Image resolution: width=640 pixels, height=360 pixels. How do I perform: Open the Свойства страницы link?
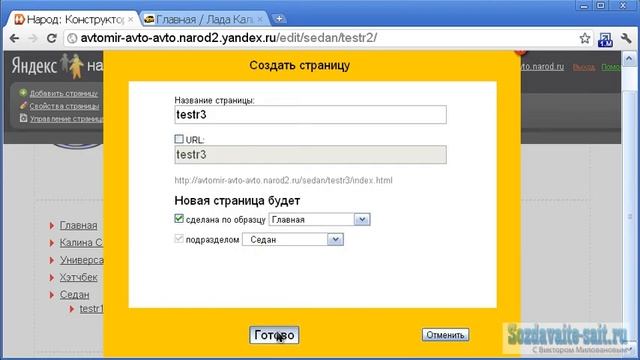[64, 106]
